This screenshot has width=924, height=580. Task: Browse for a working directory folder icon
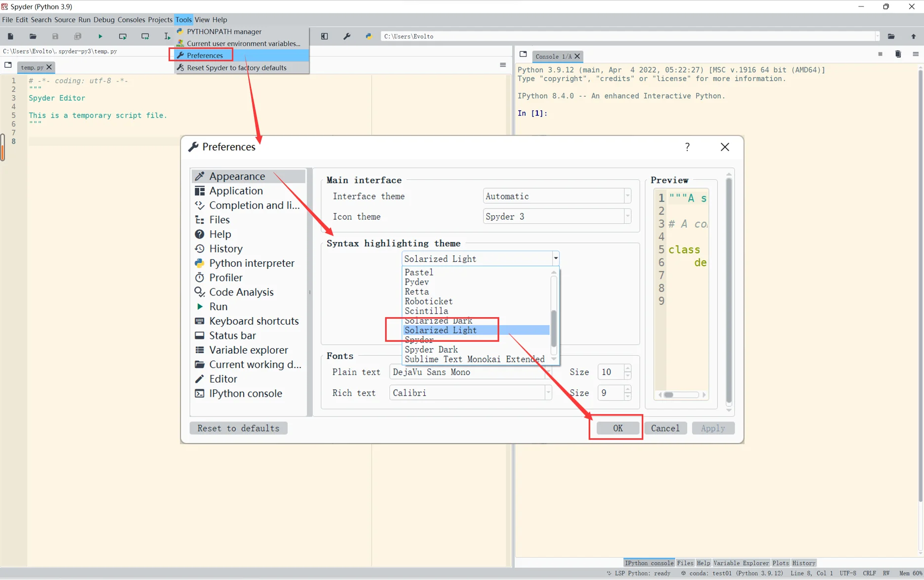pyautogui.click(x=891, y=36)
